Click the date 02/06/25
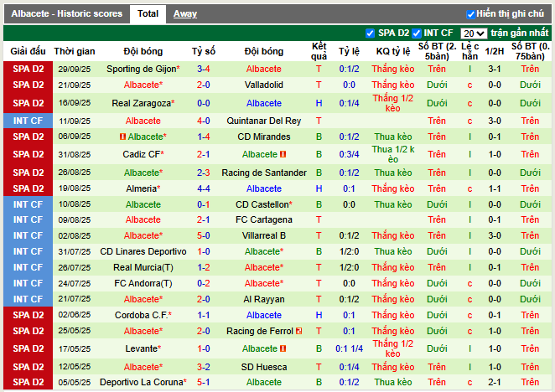The width and height of the screenshot is (555, 392). (x=75, y=315)
